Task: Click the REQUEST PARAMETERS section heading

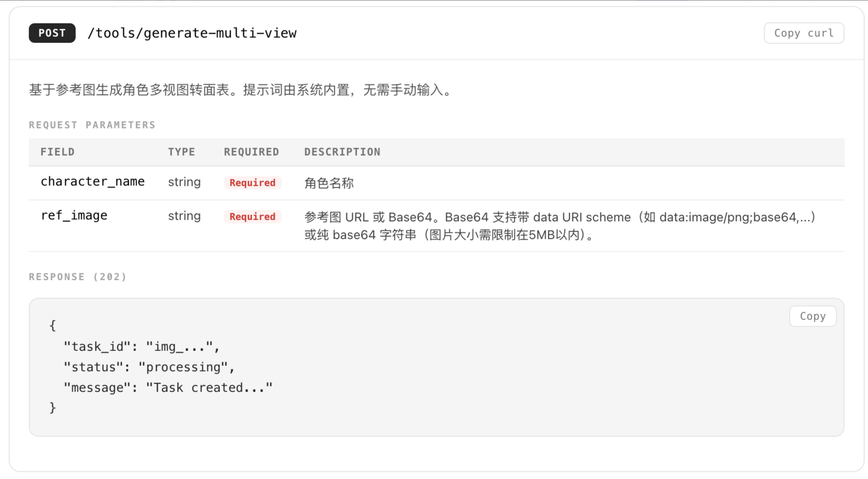Action: point(92,125)
